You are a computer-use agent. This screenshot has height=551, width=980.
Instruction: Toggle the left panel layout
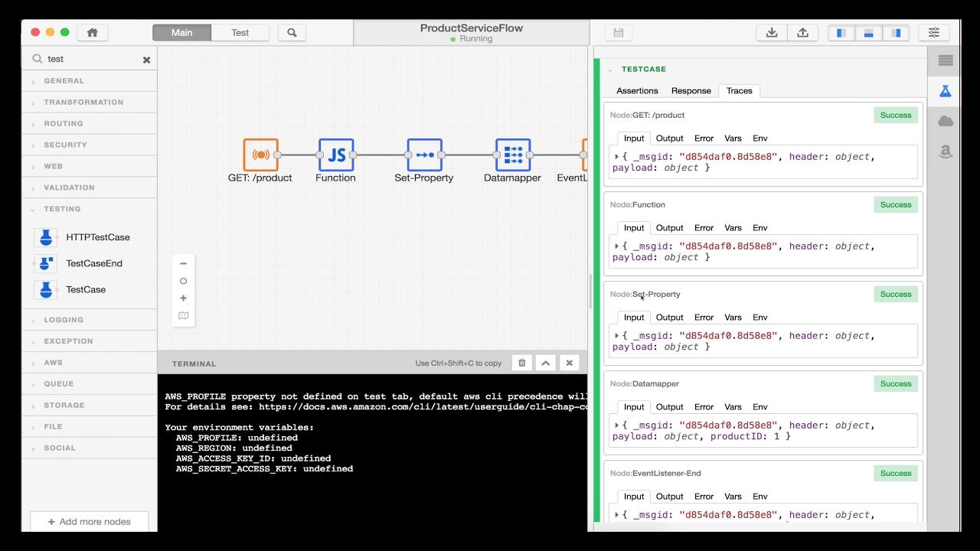click(x=841, y=33)
